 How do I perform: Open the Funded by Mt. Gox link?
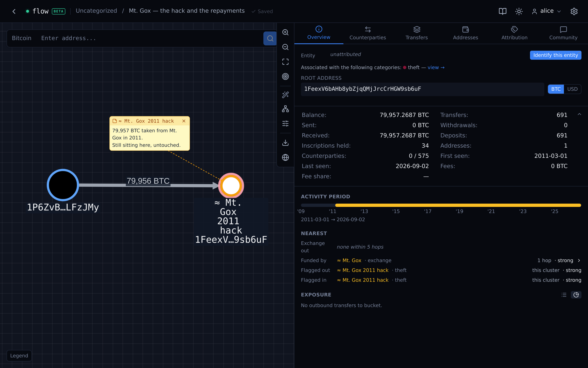pos(349,260)
